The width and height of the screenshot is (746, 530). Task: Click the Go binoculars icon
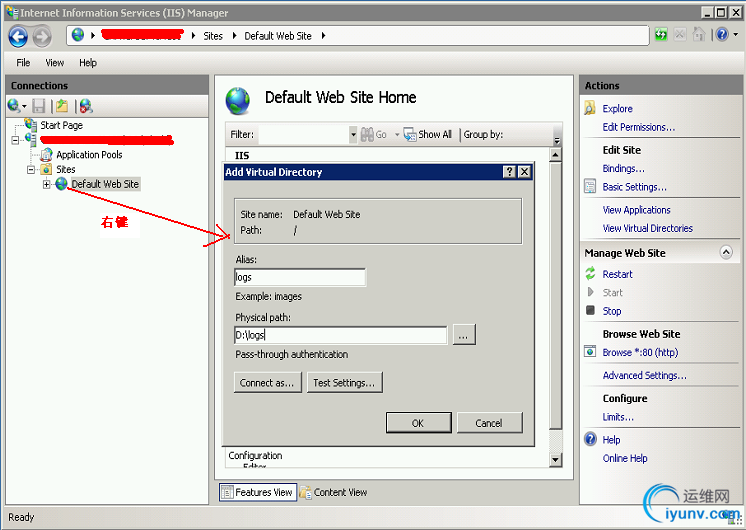pyautogui.click(x=367, y=135)
